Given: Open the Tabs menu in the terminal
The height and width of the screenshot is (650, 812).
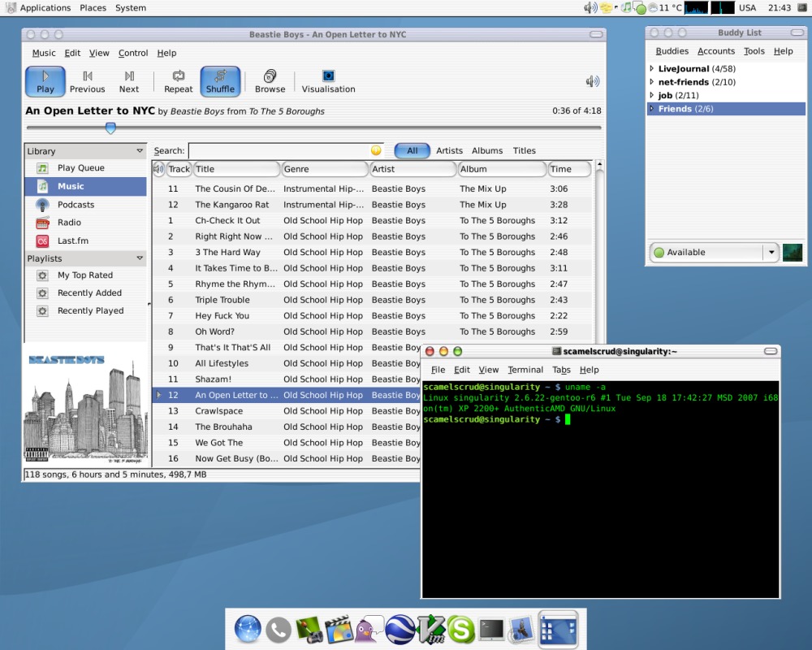Looking at the screenshot, I should (x=561, y=370).
